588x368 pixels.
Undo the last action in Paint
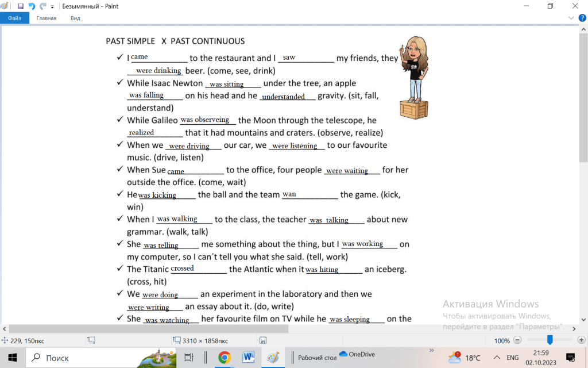[x=32, y=6]
